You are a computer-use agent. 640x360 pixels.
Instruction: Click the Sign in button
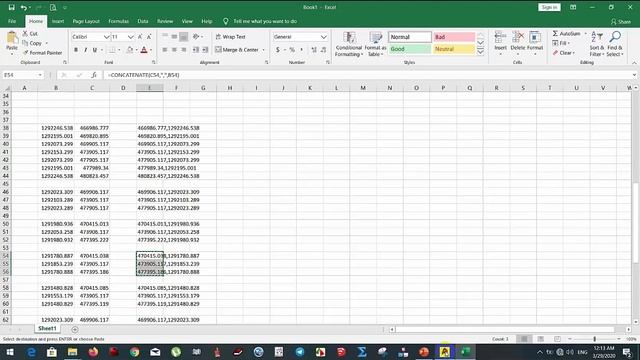pyautogui.click(x=549, y=7)
